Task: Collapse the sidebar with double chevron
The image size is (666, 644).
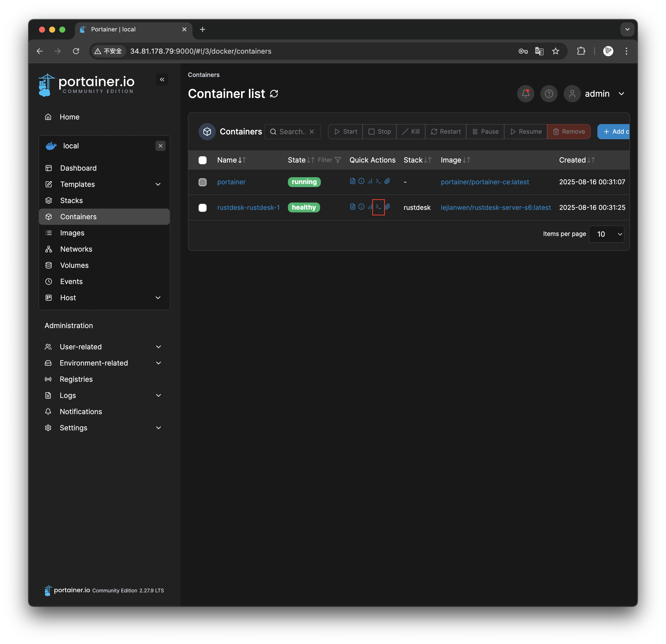Action: coord(162,79)
